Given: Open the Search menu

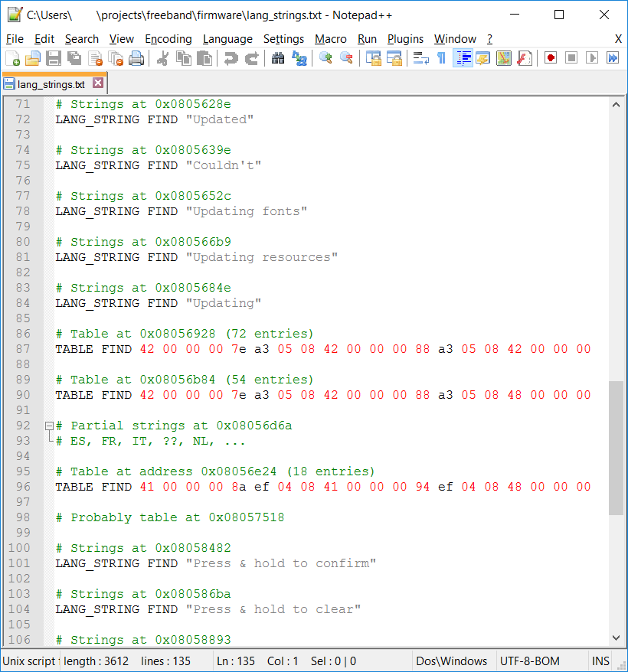Looking at the screenshot, I should [x=81, y=39].
